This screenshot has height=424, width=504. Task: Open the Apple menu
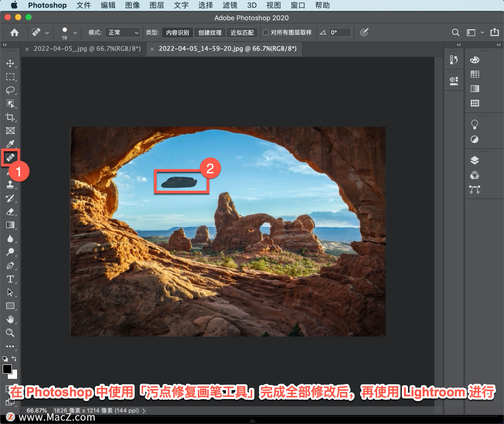pyautogui.click(x=14, y=5)
